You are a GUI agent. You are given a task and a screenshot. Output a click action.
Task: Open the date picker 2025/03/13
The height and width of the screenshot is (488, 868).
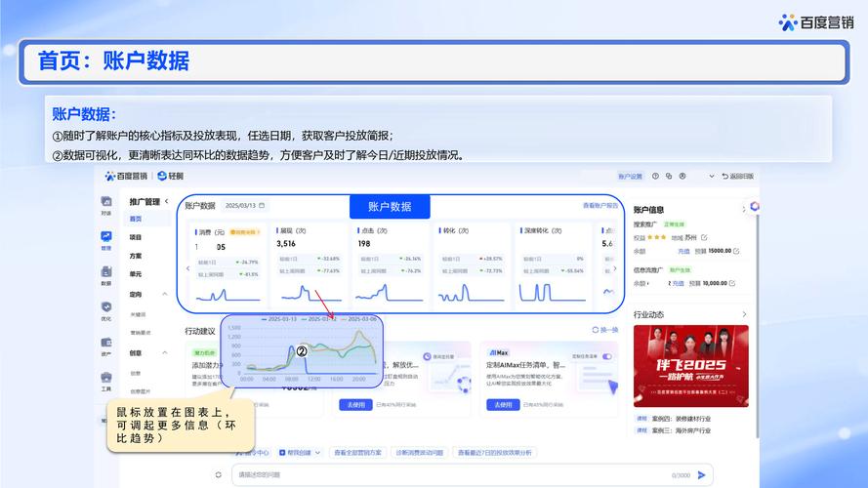[245, 205]
